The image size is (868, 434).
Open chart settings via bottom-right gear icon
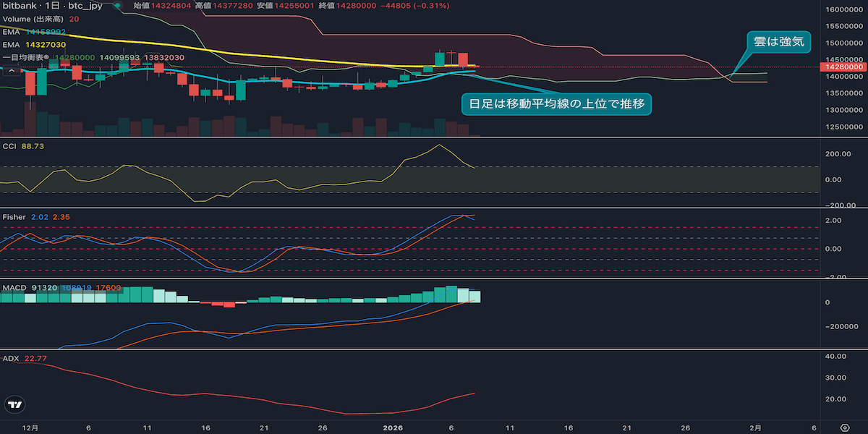[844, 427]
